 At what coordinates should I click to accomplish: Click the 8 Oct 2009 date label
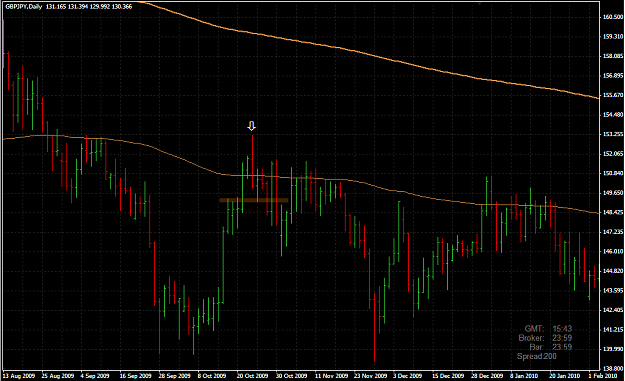coord(212,376)
